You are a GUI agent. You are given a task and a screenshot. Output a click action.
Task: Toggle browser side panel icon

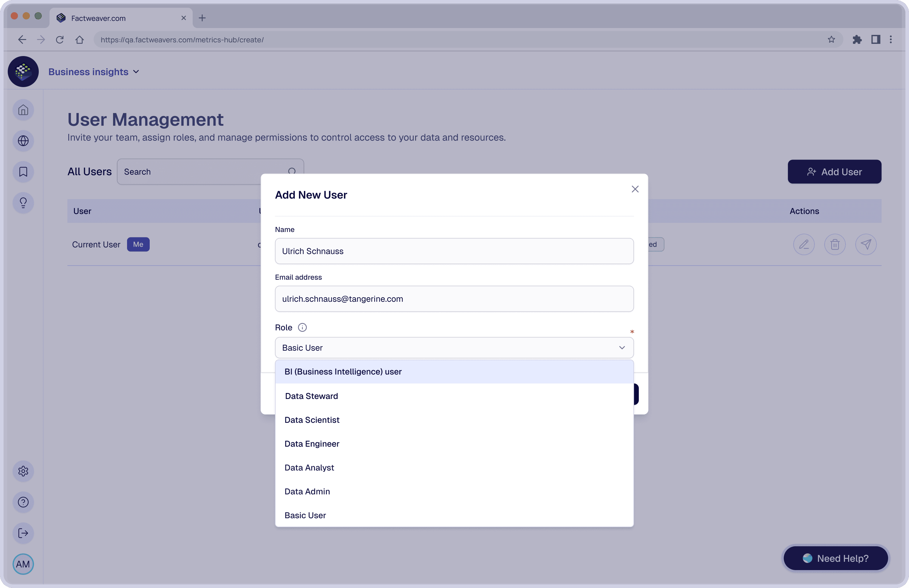pos(875,39)
